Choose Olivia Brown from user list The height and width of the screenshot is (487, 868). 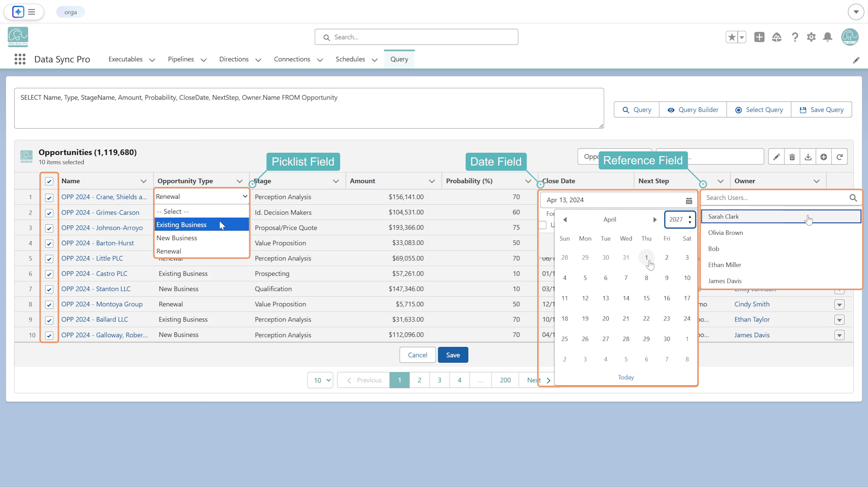pyautogui.click(x=781, y=233)
